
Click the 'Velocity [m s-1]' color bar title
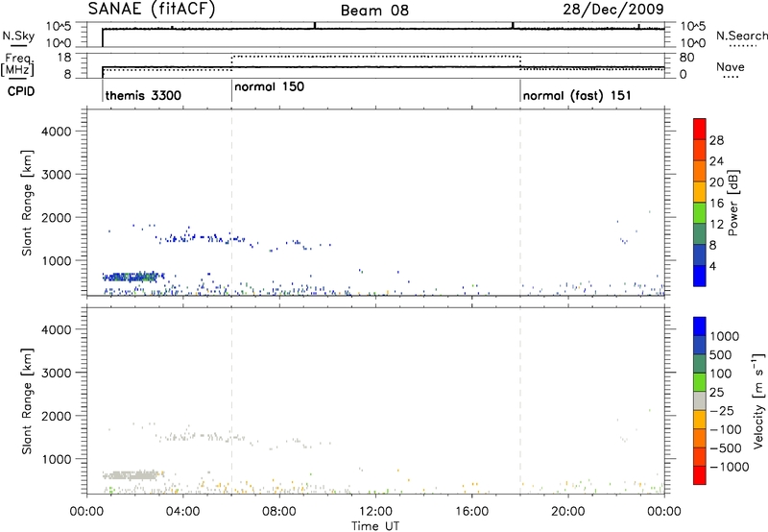[x=758, y=400]
